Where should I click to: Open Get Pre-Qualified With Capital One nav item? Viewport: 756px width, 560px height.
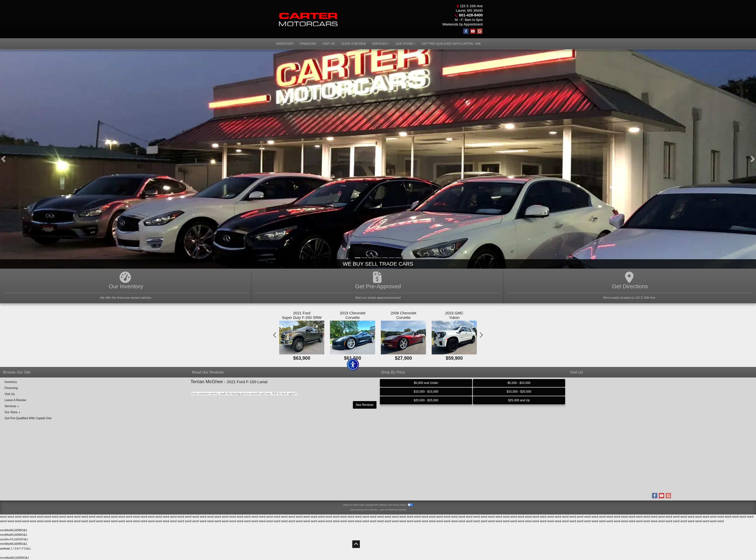pyautogui.click(x=451, y=44)
